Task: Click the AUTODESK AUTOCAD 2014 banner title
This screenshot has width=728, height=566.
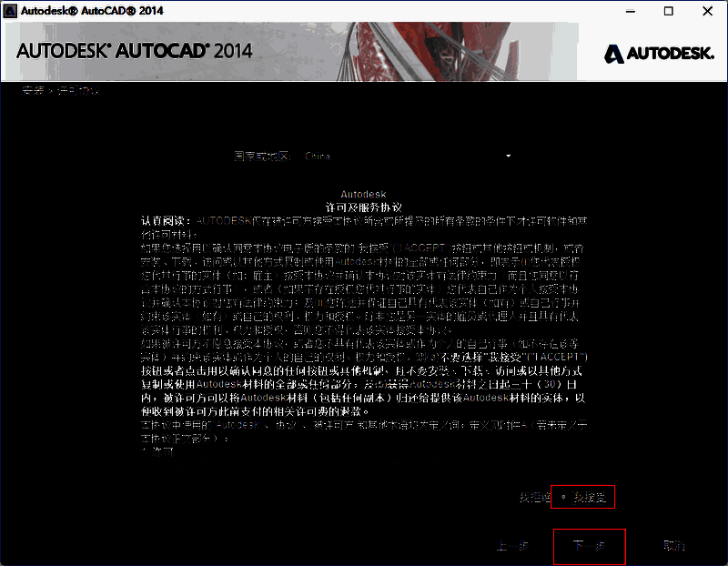Action: coord(135,50)
